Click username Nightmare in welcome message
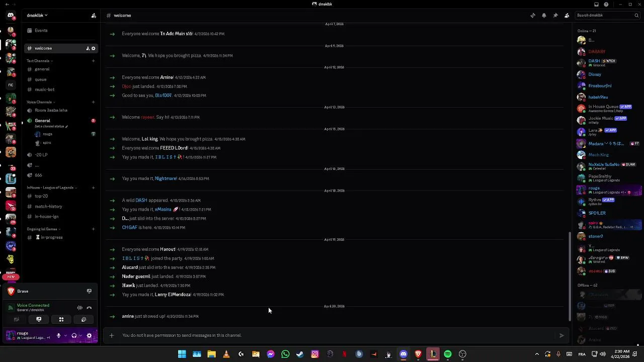 166,178
